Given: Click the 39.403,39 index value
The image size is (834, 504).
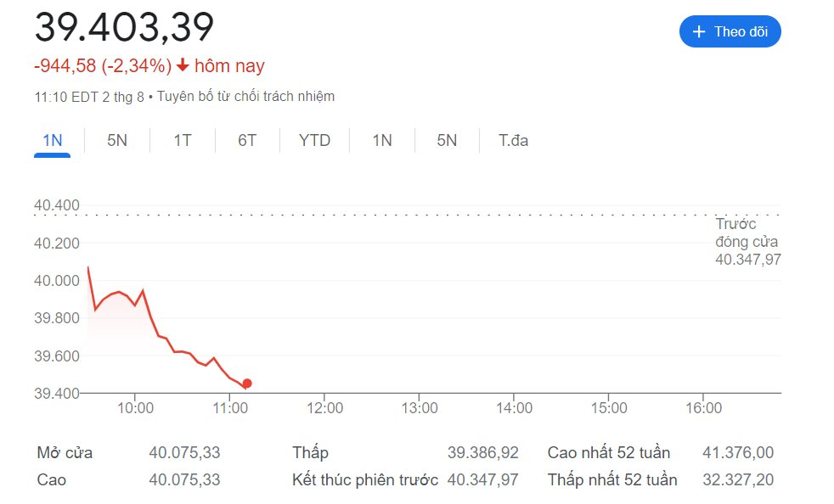Looking at the screenshot, I should coord(125,26).
